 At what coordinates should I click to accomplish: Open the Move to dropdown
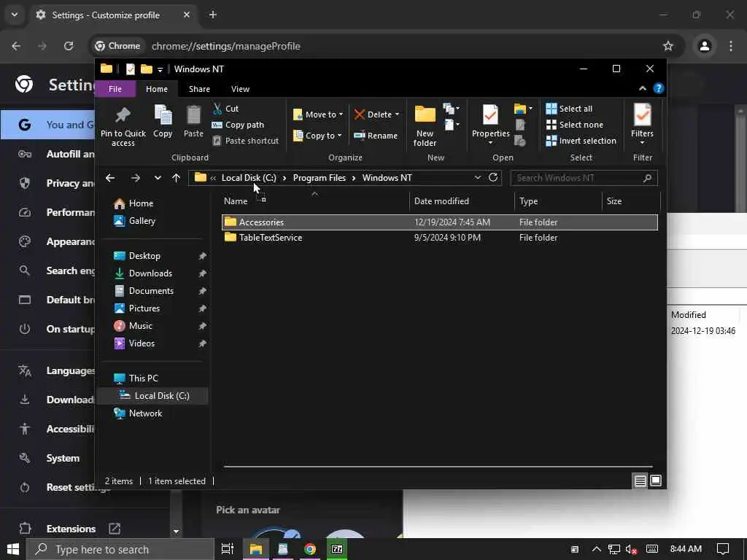(318, 114)
